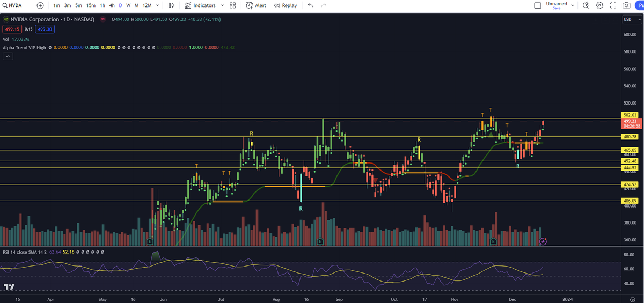
Task: Open the candlestick chart type selector
Action: 171,5
